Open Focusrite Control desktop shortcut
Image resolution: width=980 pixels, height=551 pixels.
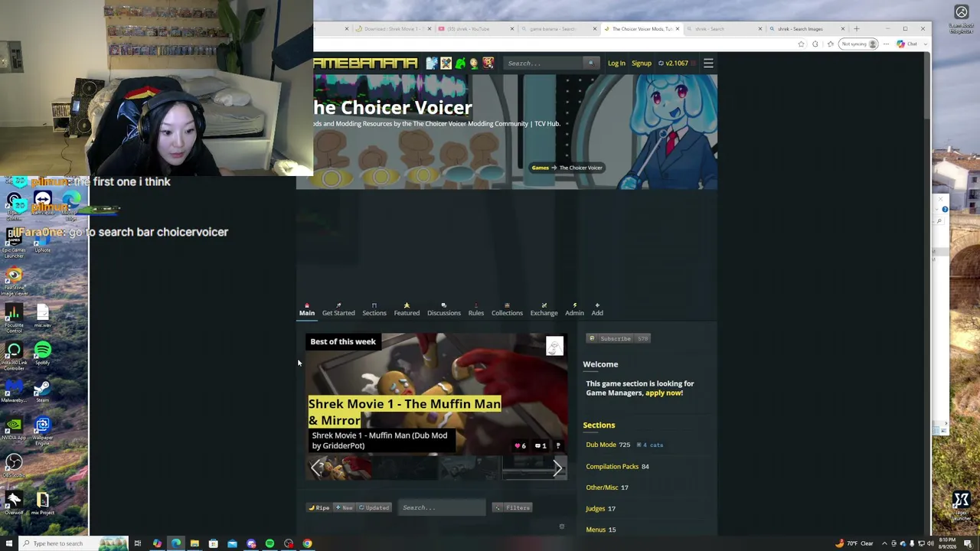pos(14,318)
